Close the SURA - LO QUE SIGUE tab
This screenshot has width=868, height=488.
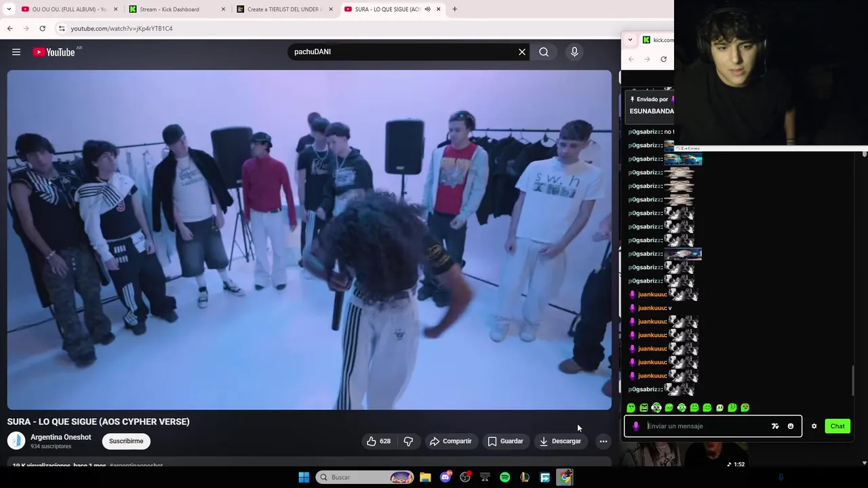(439, 9)
